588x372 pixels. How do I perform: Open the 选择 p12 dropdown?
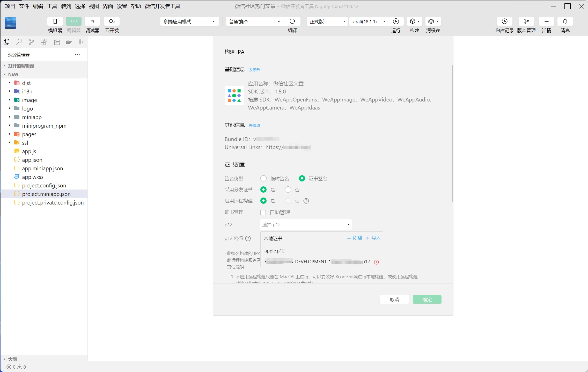306,224
